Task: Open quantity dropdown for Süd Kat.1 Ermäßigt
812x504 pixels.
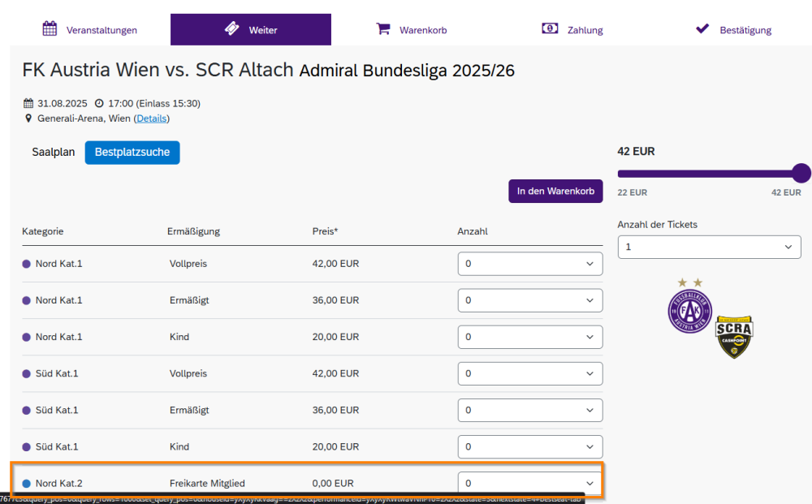Action: point(530,410)
